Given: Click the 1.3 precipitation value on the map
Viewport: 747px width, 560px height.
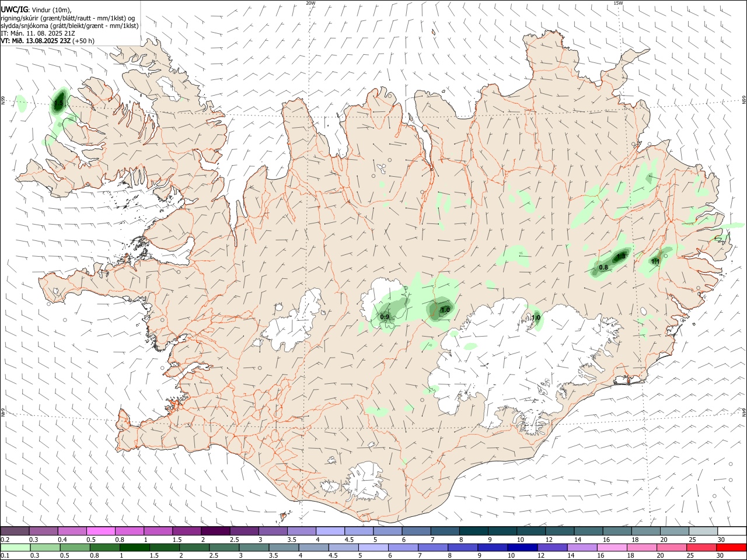Looking at the screenshot, I should pos(621,256).
